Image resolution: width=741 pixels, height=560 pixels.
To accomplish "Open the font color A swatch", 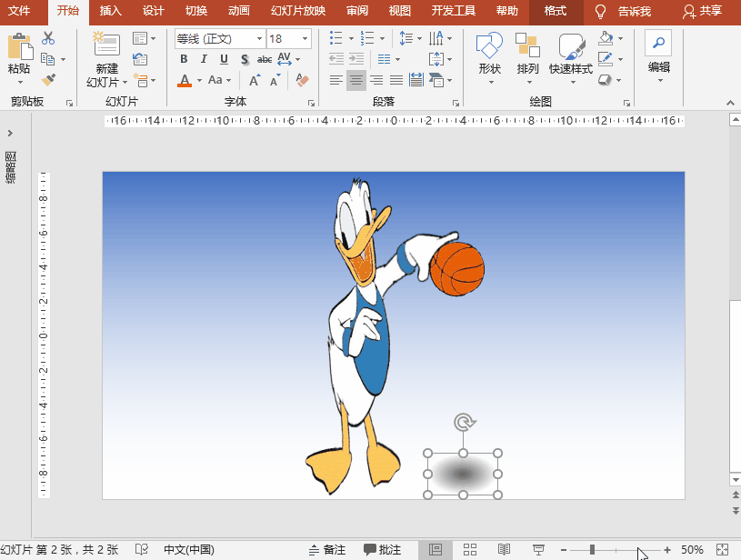I will tap(185, 81).
